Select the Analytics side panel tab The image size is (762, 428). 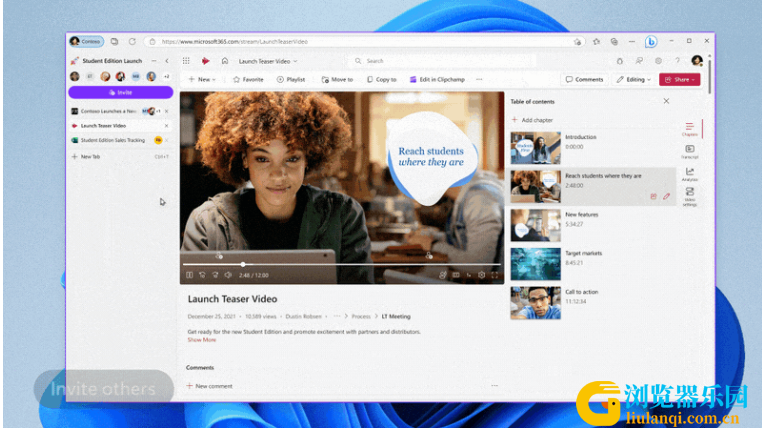[x=689, y=174]
